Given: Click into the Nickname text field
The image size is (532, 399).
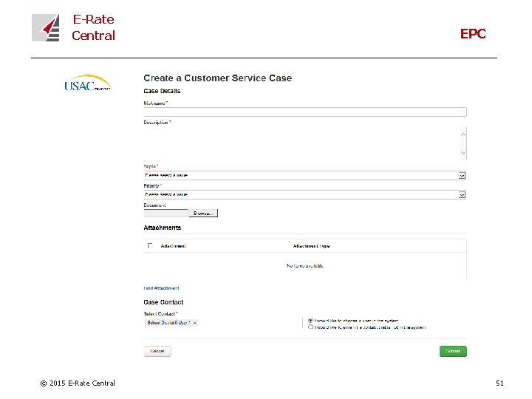Looking at the screenshot, I should (x=304, y=112).
